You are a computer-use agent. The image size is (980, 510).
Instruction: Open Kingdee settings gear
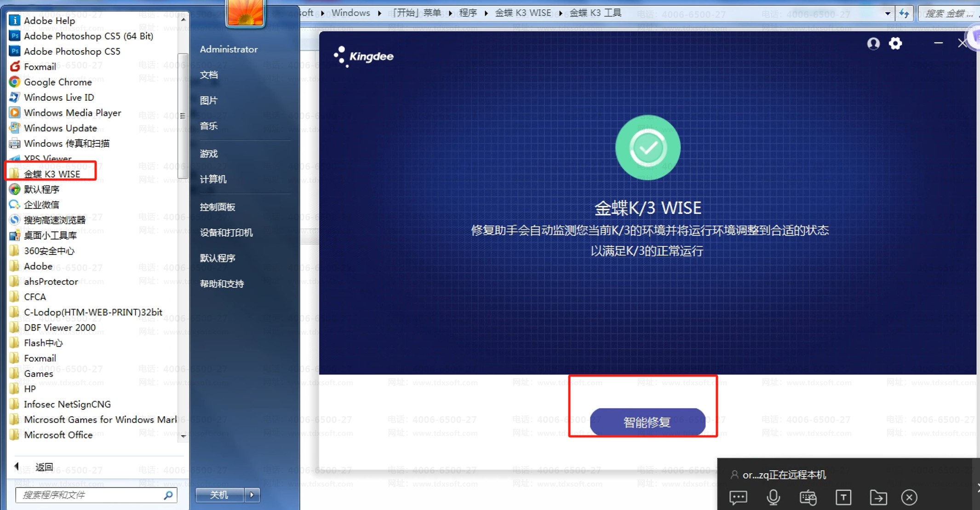click(x=895, y=44)
